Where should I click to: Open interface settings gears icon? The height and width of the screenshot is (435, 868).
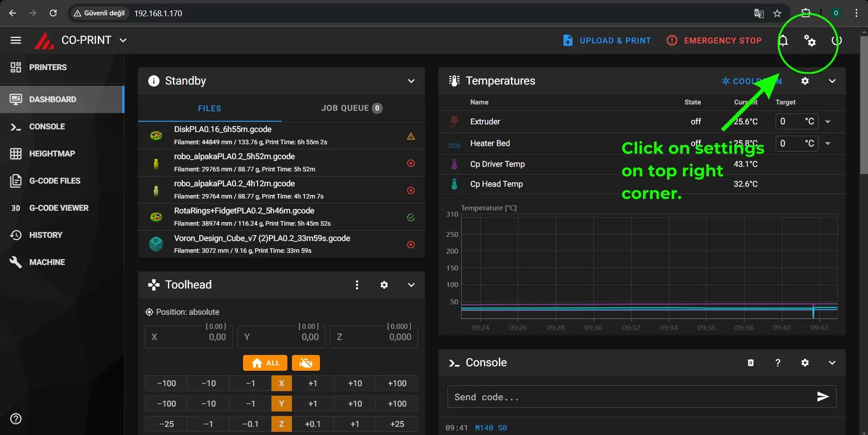(x=810, y=40)
